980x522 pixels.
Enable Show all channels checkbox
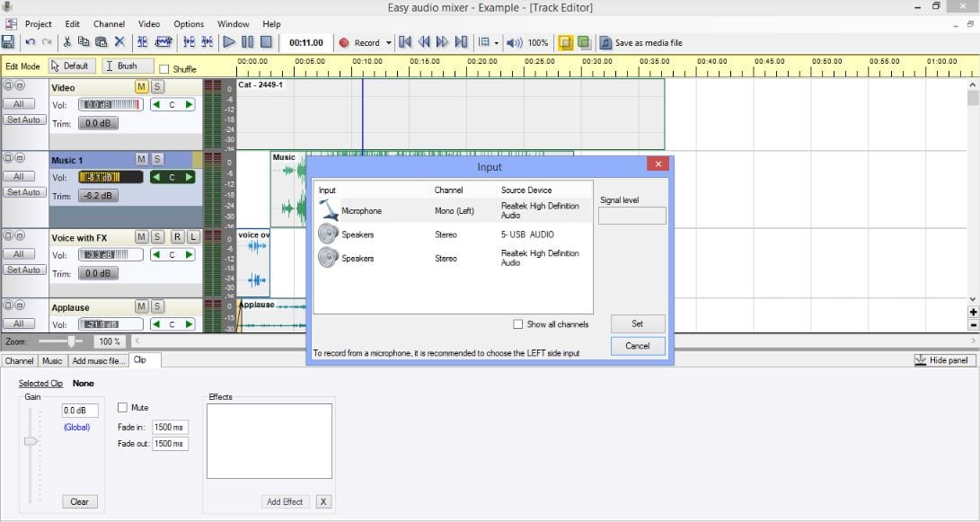517,323
